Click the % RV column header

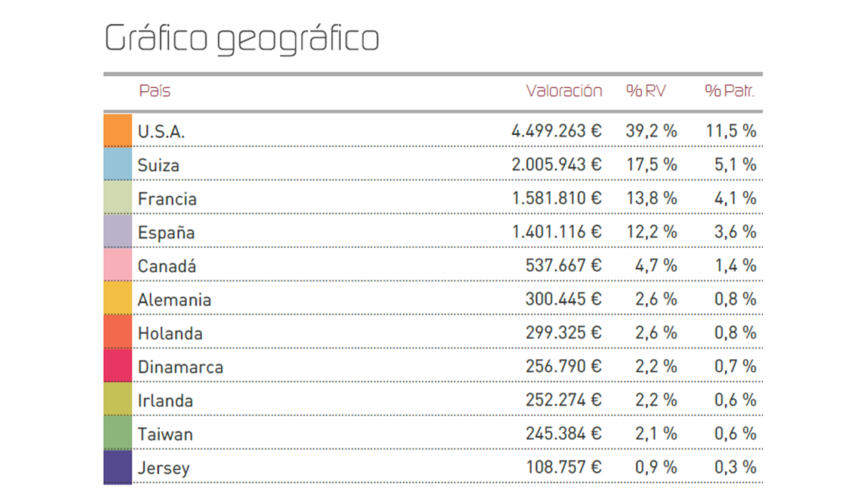click(646, 91)
